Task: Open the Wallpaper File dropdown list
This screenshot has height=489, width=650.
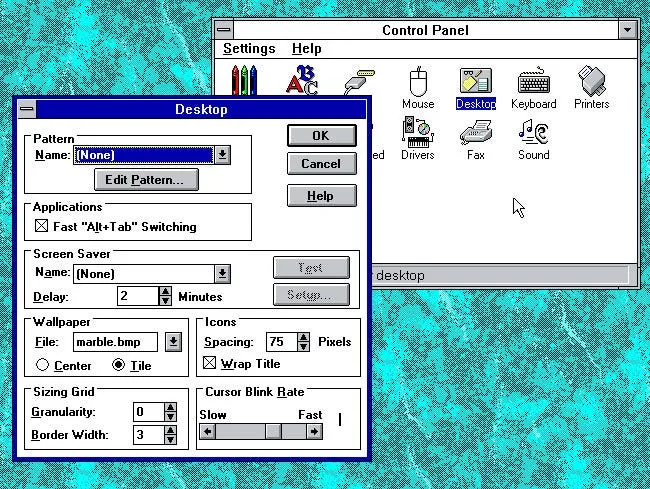Action: point(173,342)
